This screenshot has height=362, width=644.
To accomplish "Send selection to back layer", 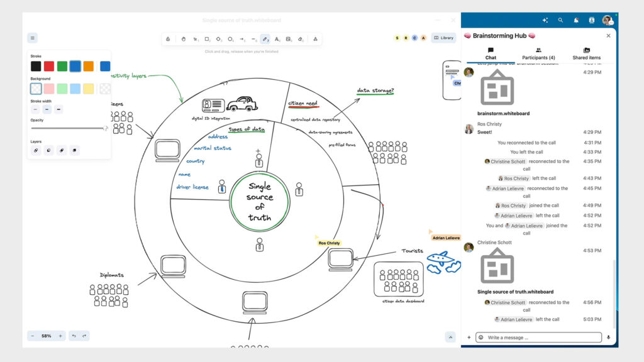I will point(36,150).
